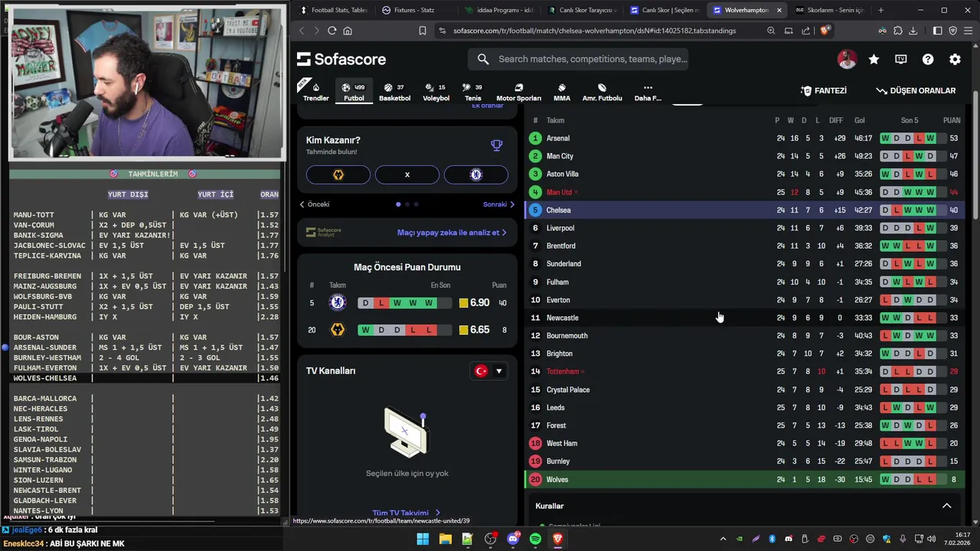Go to the Sonraki card
Image resolution: width=980 pixels, height=551 pixels.
[x=499, y=204]
